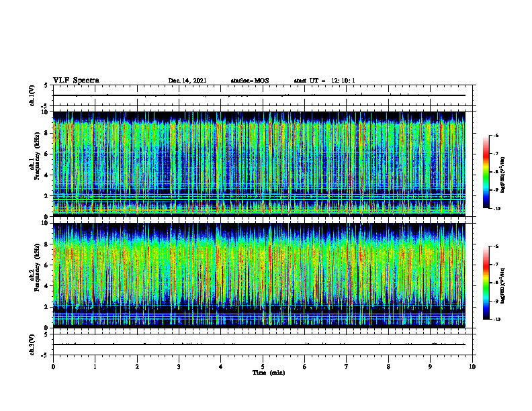Click the "station=MOS" header text
This screenshot has width=532, height=411.
click(250, 81)
